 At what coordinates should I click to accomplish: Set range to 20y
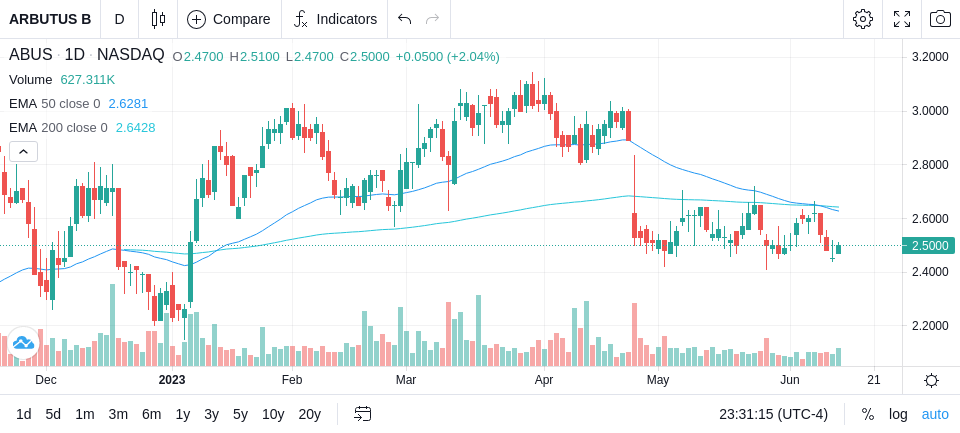[x=309, y=414]
